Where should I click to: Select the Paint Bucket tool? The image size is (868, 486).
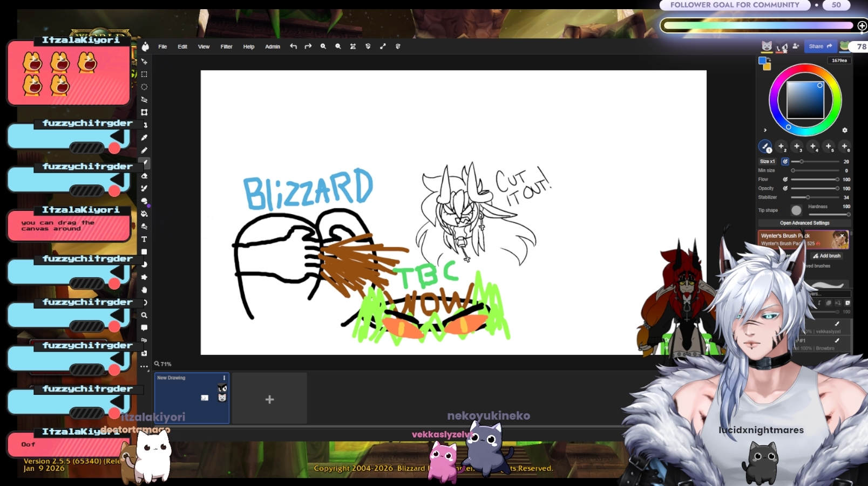144,214
